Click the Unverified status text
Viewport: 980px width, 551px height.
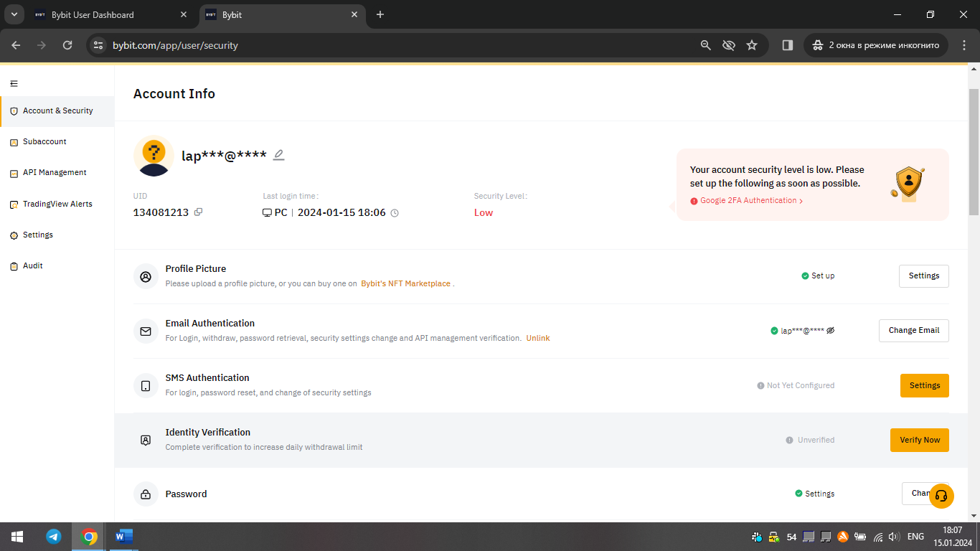816,440
